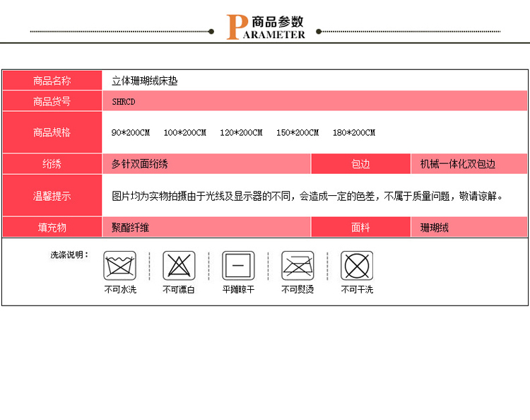The height and width of the screenshot is (420, 530).
Task: Select the 180*200CM size option
Action: [354, 133]
